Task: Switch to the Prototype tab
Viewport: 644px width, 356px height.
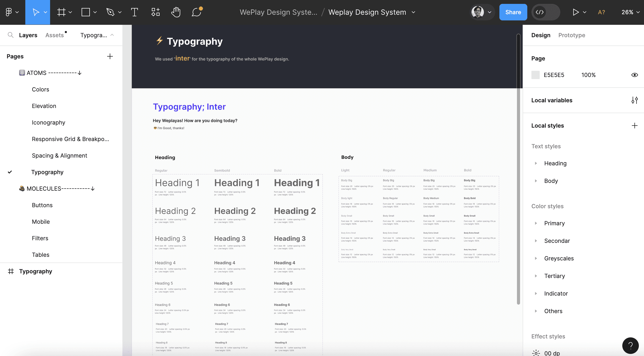Action: [x=571, y=35]
